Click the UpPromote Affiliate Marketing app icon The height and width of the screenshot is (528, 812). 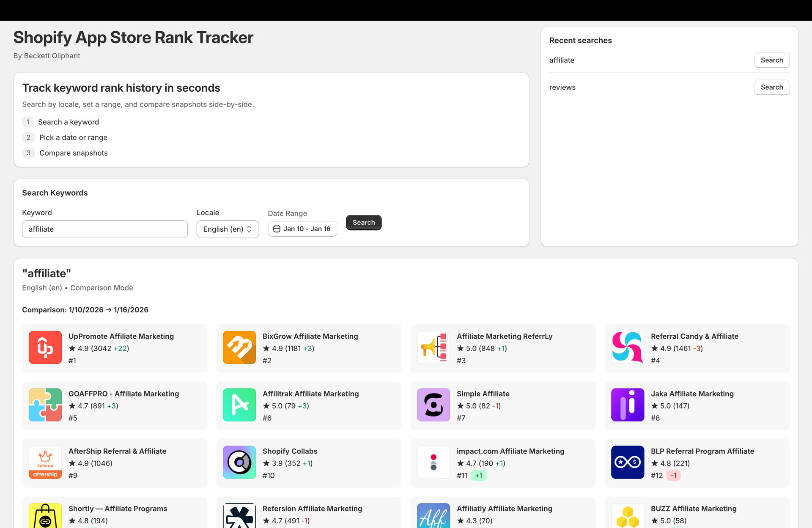tap(45, 347)
